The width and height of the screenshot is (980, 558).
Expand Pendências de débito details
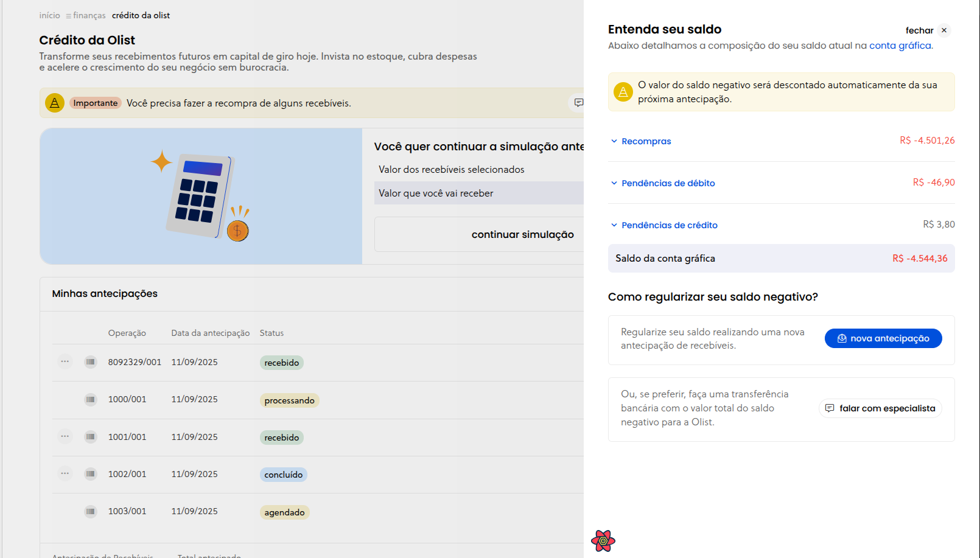pos(663,183)
